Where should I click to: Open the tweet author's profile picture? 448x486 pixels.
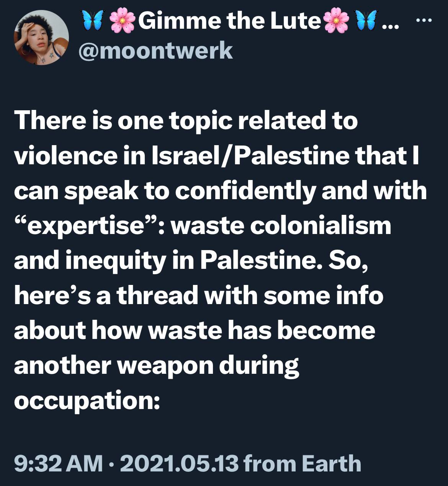point(41,38)
